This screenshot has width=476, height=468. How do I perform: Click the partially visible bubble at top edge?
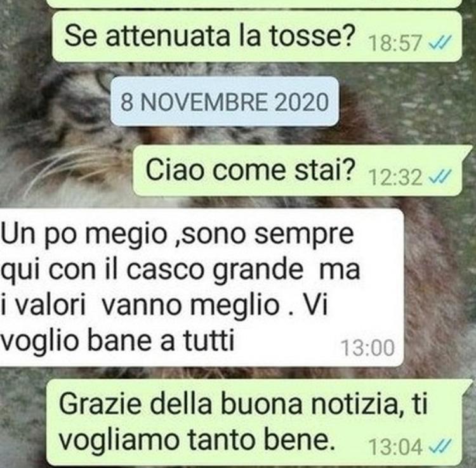(255, 3)
